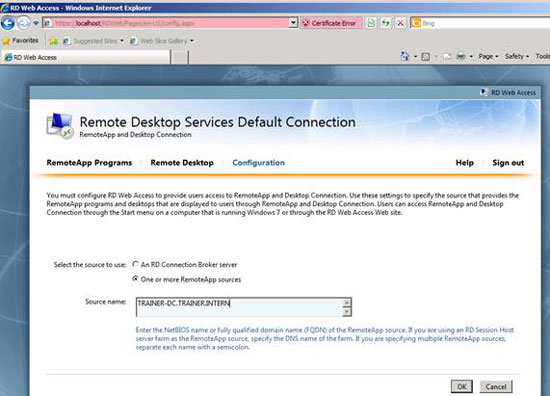
Task: Click the browser Forward arrow button
Action: pyautogui.click(x=24, y=23)
